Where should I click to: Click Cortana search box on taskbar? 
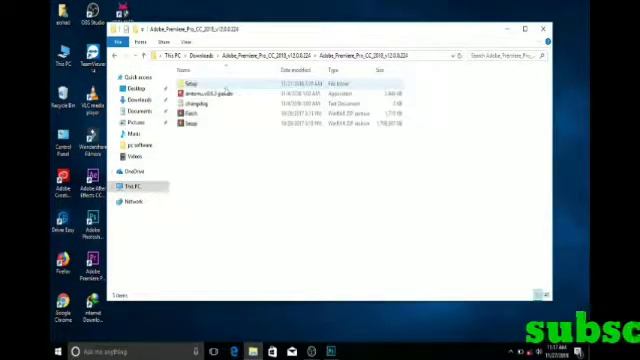(x=136, y=351)
